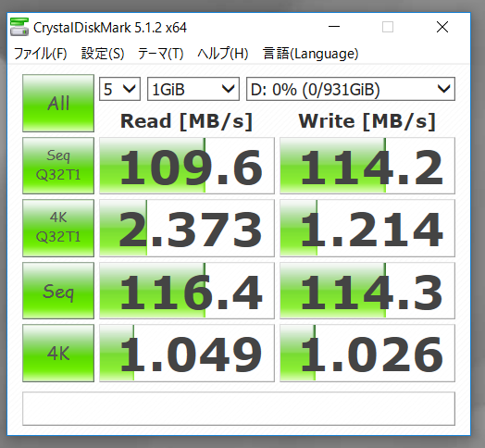The image size is (485, 448).
Task: Start the 4K Q32T1 benchmark
Action: (58, 228)
